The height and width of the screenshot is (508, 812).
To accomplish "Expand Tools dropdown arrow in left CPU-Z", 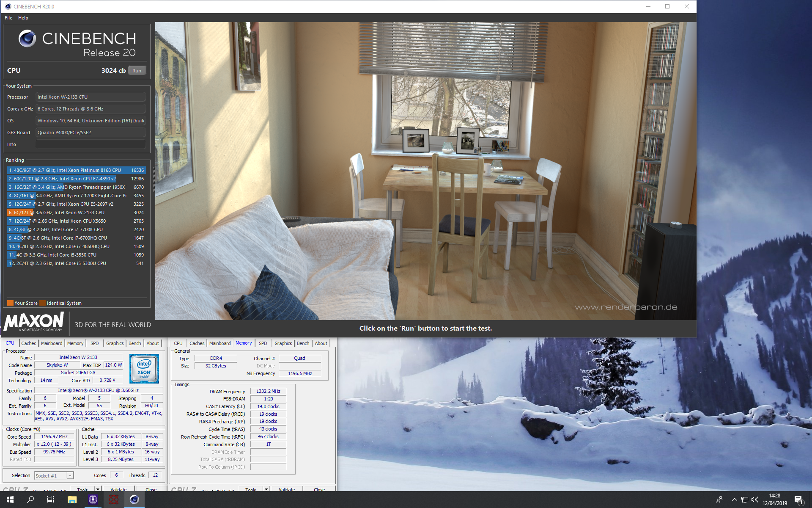I will click(98, 489).
